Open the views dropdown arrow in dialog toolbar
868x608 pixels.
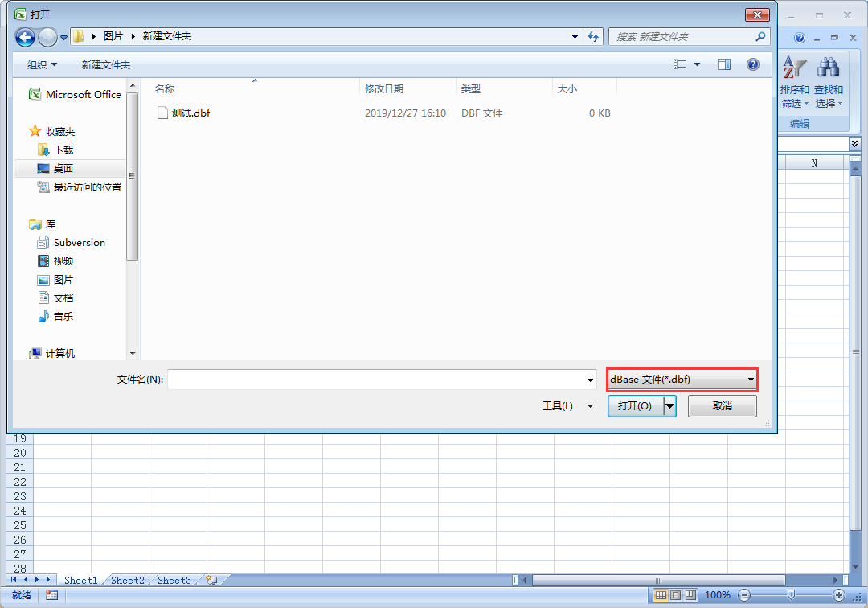(696, 64)
